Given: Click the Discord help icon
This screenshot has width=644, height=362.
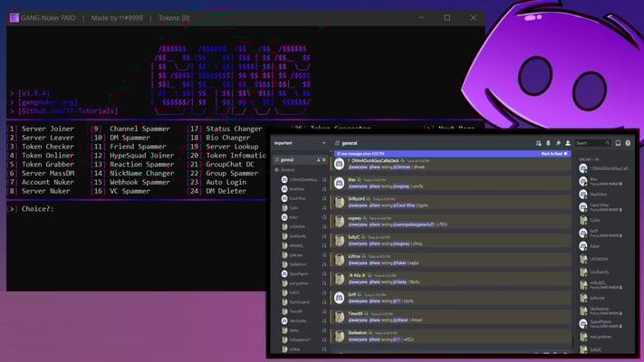Looking at the screenshot, I should click(x=627, y=143).
